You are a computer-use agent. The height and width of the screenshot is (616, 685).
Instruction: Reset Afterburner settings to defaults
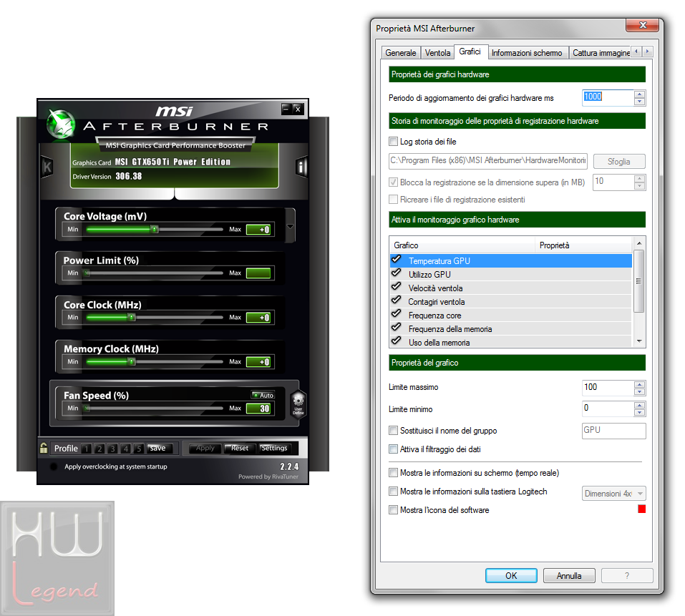tap(239, 449)
